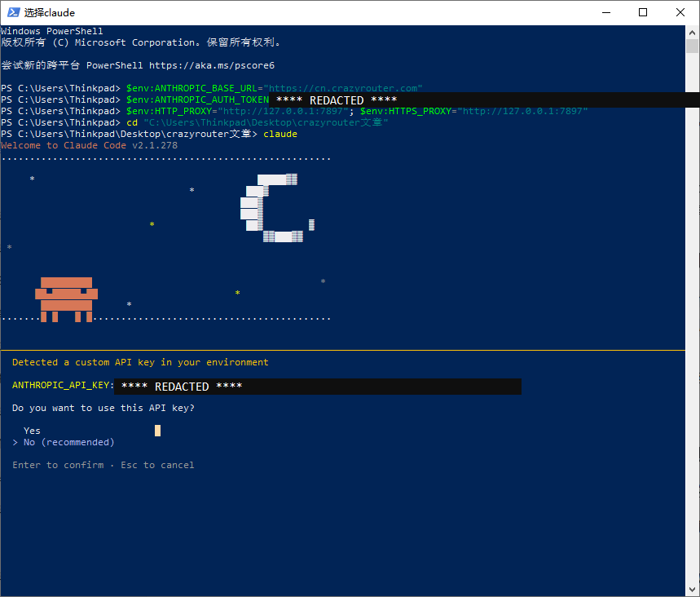Click the large ASCII letter C logo
The width and height of the screenshot is (700, 597).
coord(277,208)
